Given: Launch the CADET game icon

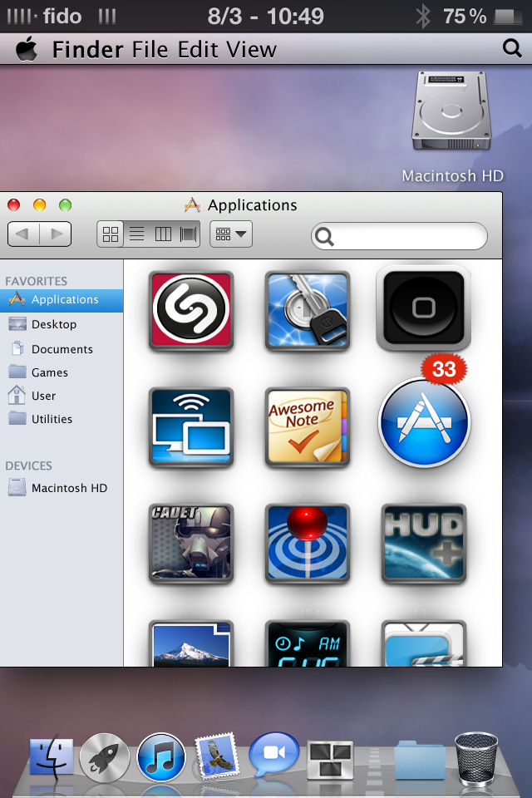Looking at the screenshot, I should (191, 543).
